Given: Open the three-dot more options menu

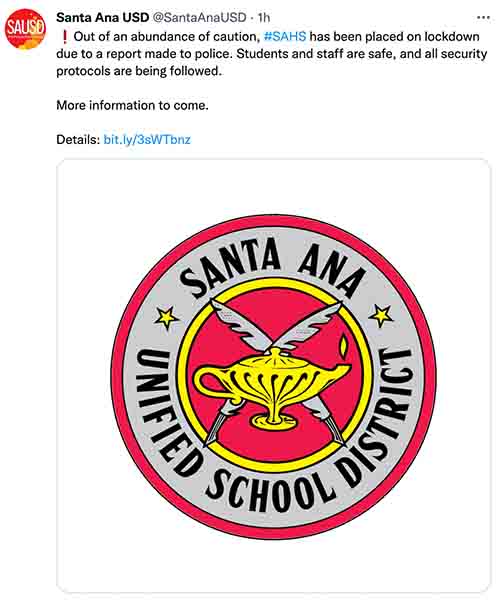Looking at the screenshot, I should coord(483,18).
